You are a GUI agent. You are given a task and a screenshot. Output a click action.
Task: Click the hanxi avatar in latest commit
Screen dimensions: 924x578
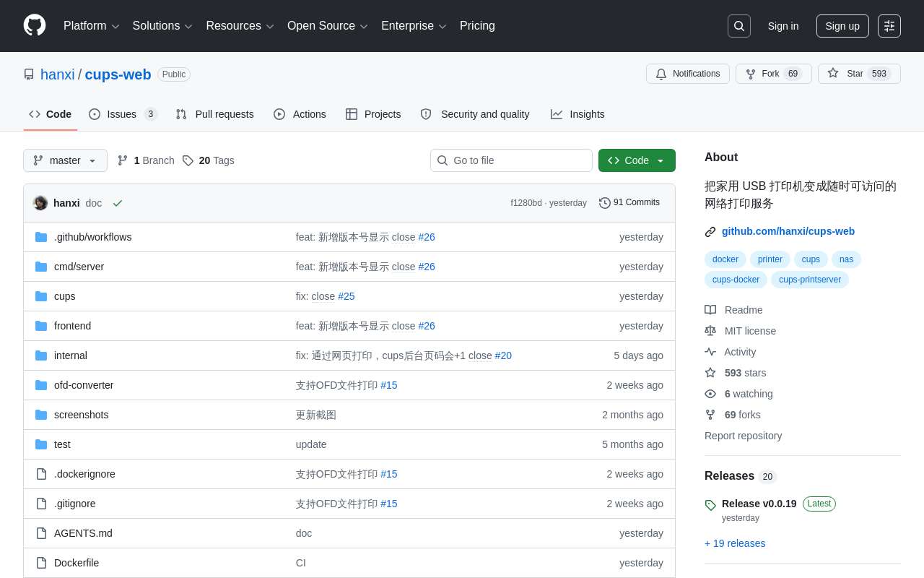[40, 203]
